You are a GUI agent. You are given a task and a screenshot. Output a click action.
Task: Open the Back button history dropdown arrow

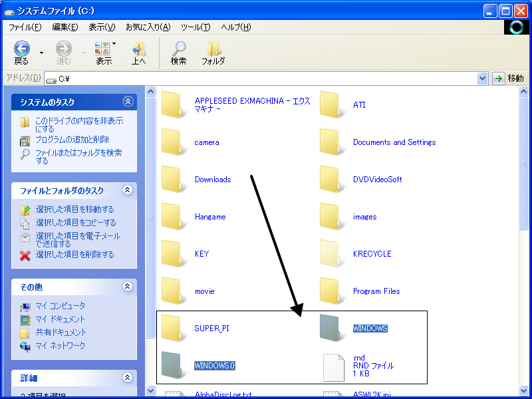[x=41, y=53]
